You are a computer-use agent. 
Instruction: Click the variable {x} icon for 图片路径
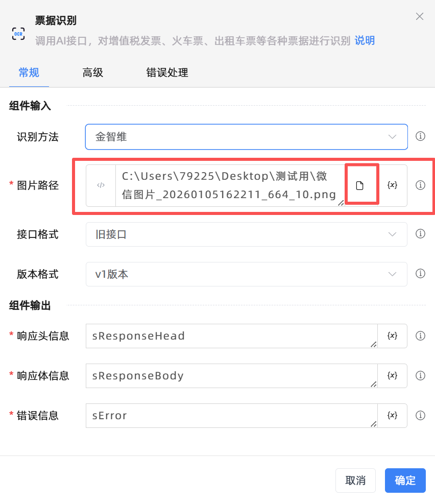click(x=392, y=185)
